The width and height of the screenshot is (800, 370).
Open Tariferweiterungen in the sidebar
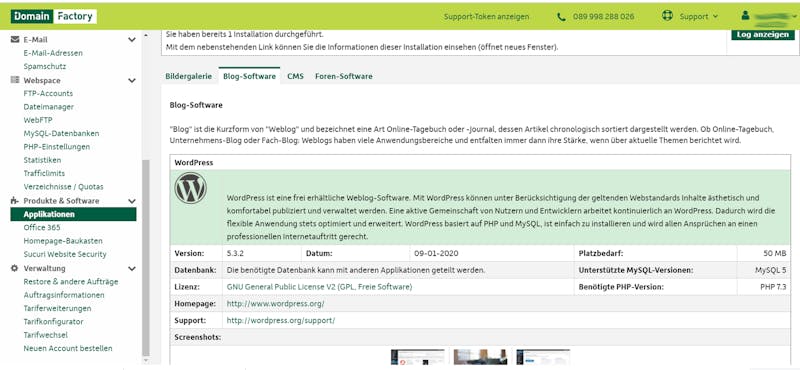(58, 308)
